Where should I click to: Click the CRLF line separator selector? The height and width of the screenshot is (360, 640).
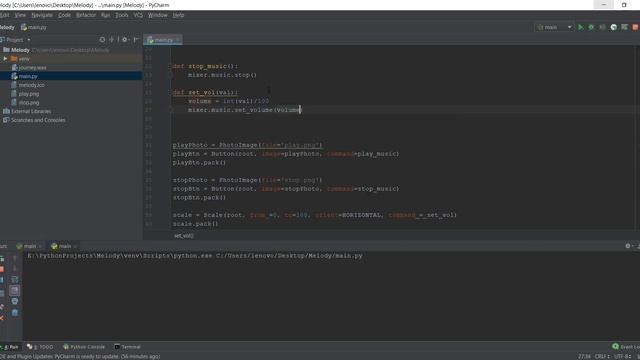pos(602,356)
